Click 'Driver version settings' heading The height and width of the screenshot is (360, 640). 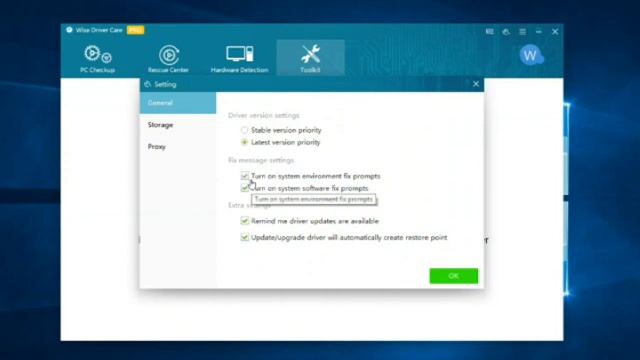click(264, 116)
